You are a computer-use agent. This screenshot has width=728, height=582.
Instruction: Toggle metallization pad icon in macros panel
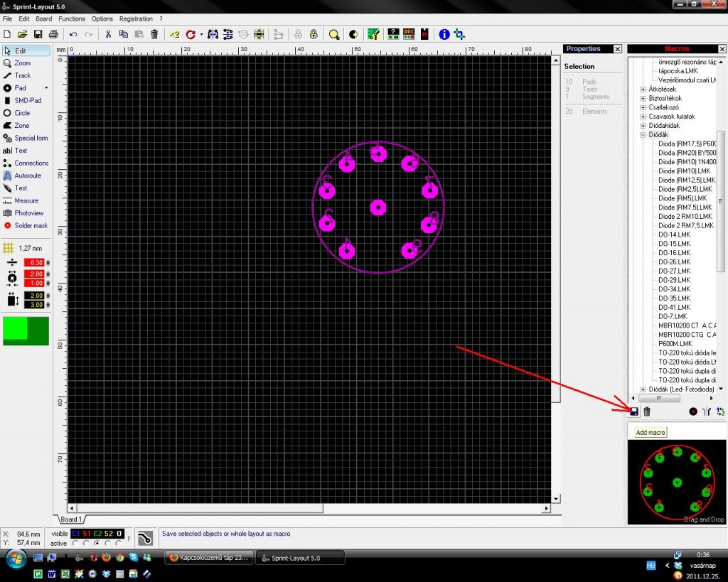(x=693, y=411)
